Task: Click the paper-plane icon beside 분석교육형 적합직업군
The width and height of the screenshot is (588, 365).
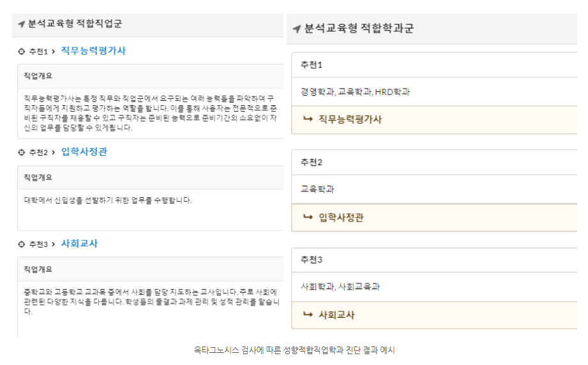Action: point(21,24)
